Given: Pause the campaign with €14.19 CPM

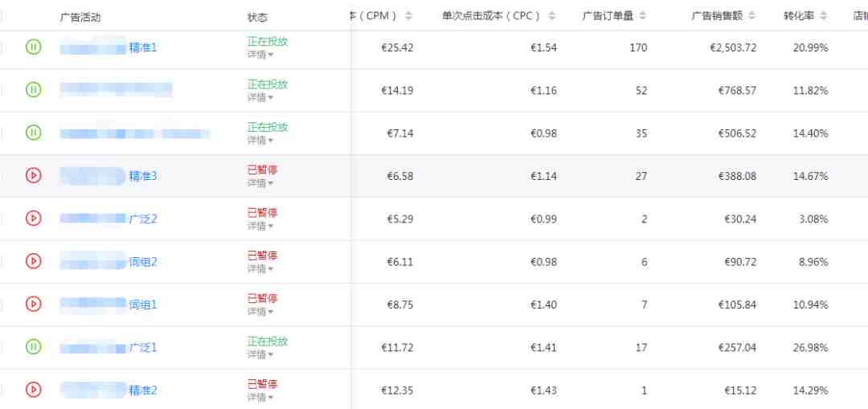Looking at the screenshot, I should pos(33,90).
